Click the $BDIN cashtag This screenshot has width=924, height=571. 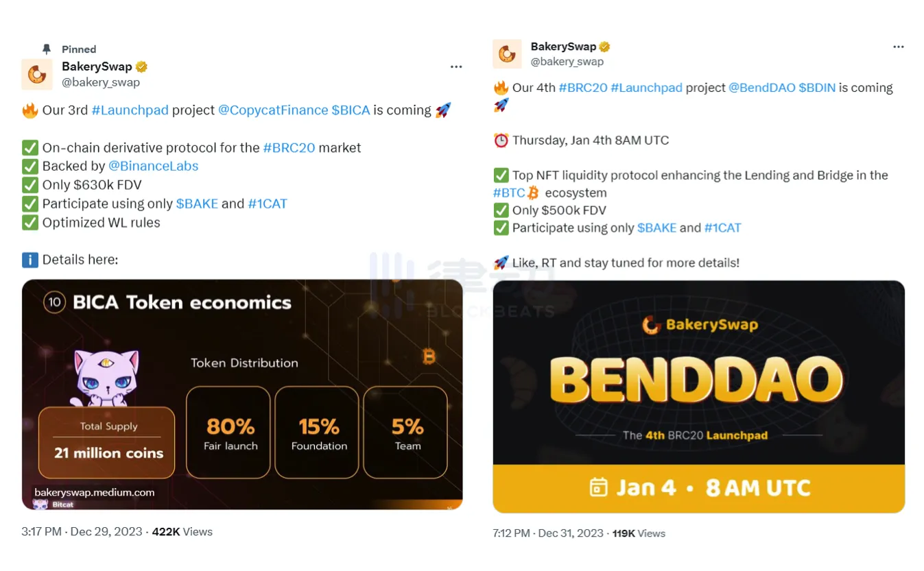pos(817,88)
